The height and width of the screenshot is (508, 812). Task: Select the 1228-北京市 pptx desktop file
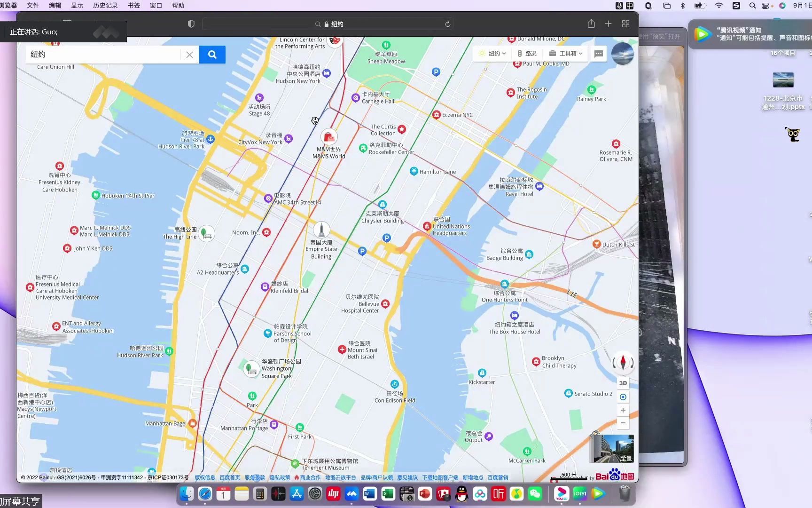click(783, 91)
